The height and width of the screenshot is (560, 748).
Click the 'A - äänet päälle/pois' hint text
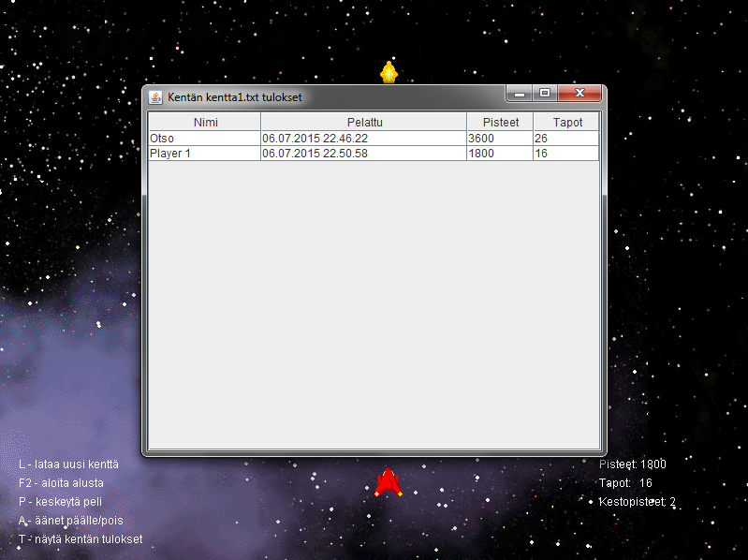tap(70, 521)
